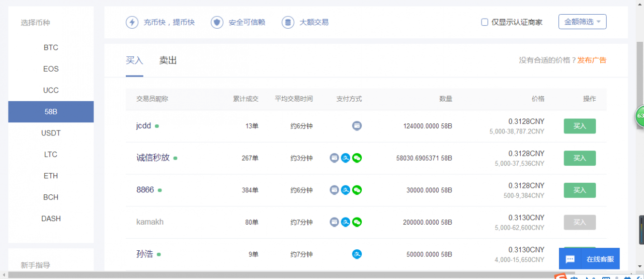Click the WeChat pay icon in 8866 row
The width and height of the screenshot is (644, 279).
357,190
